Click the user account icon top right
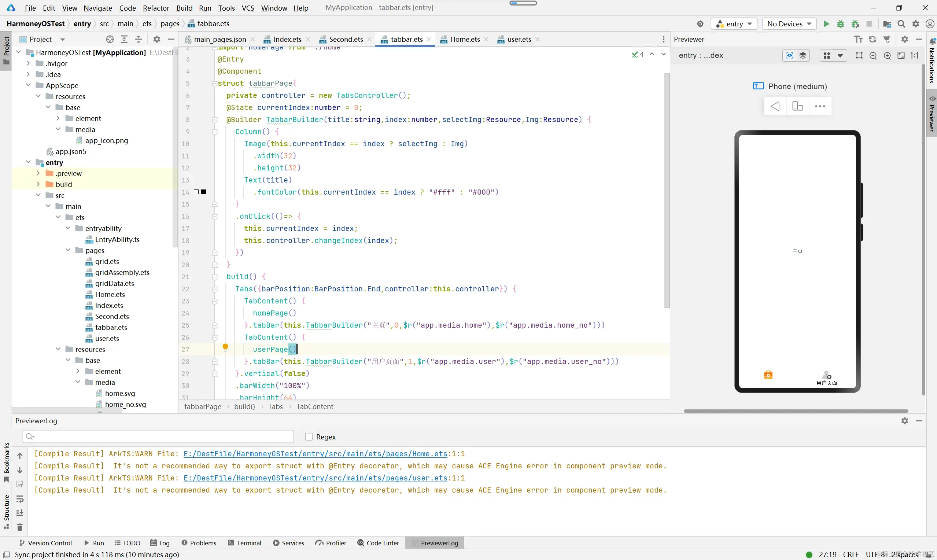 (x=930, y=24)
